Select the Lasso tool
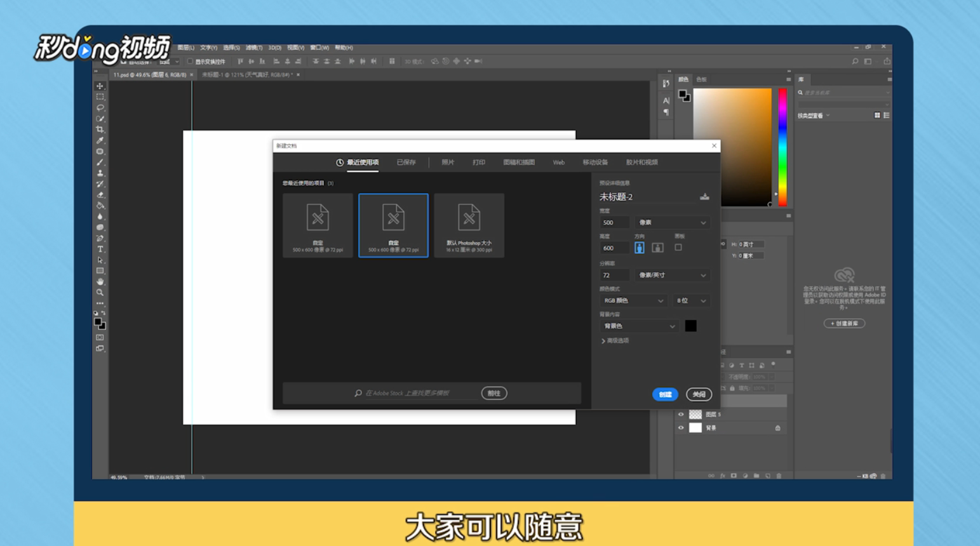Viewport: 980px width, 546px height. [100, 108]
